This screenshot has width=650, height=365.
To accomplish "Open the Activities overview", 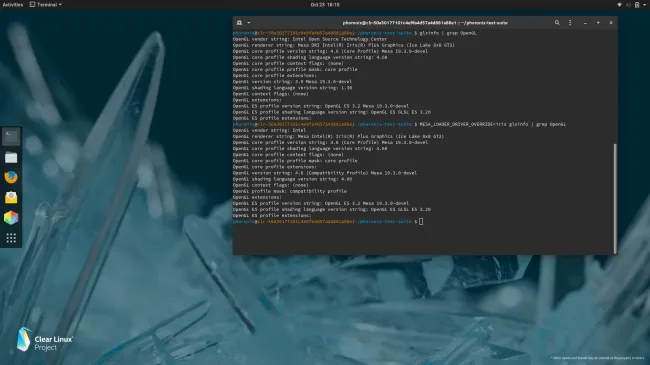I will 13,5.
